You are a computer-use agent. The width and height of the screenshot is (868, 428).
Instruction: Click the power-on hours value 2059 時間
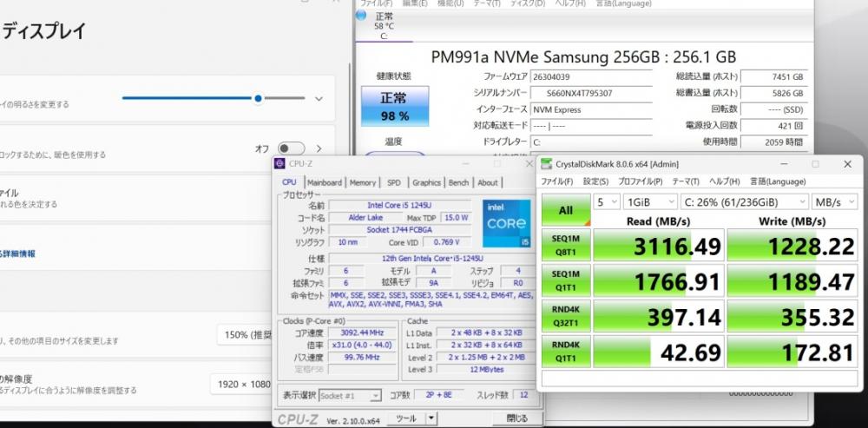click(x=773, y=142)
